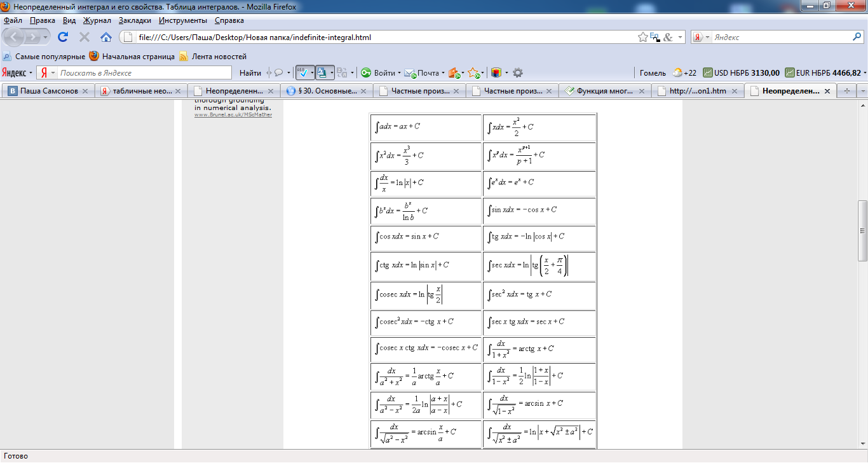This screenshot has height=463, width=868.
Task: Stop page loading with the X button
Action: (84, 37)
